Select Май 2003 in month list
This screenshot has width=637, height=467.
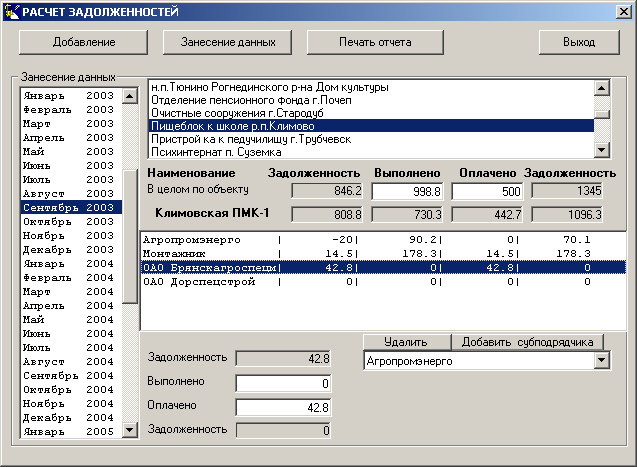coord(72,151)
